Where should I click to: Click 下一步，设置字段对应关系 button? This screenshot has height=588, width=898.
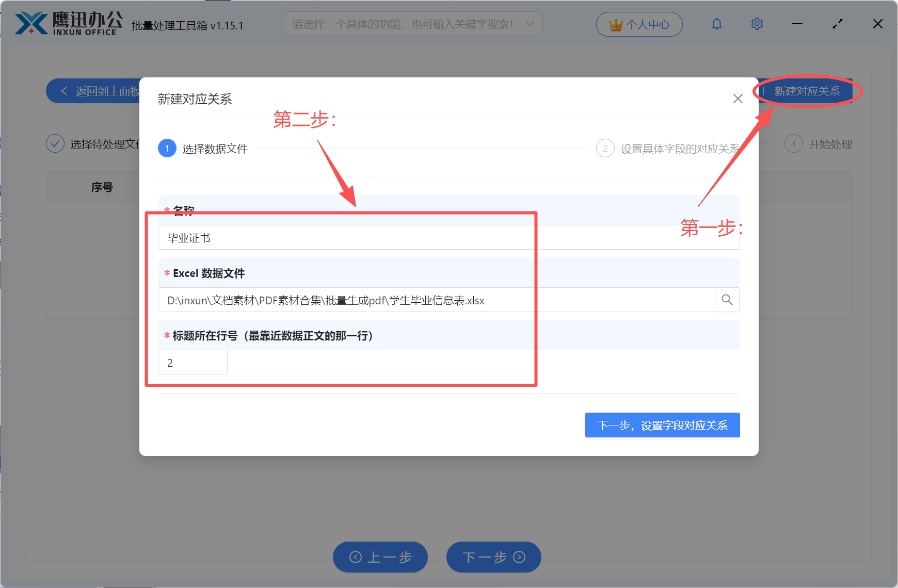662,425
